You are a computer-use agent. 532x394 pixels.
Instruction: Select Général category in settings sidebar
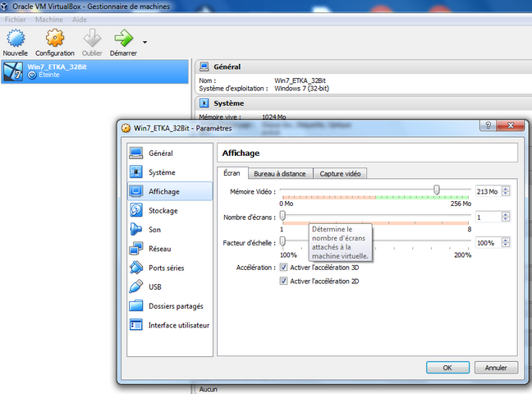coord(170,153)
